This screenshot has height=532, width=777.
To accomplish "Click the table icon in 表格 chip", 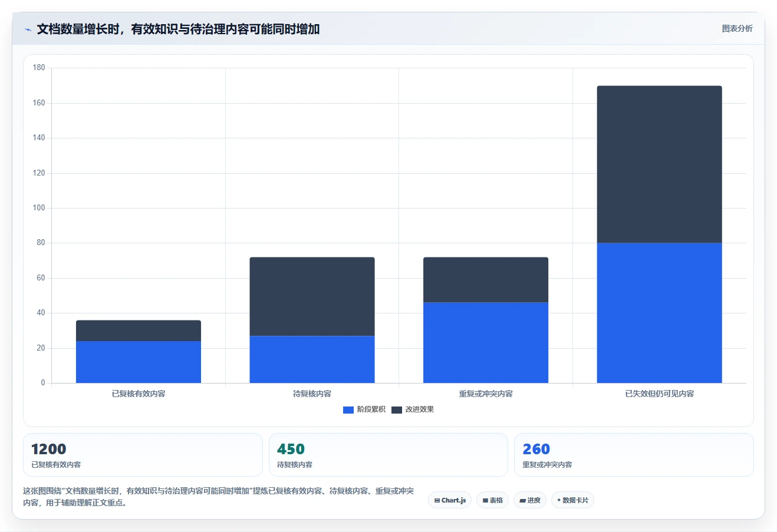I will click(x=485, y=500).
